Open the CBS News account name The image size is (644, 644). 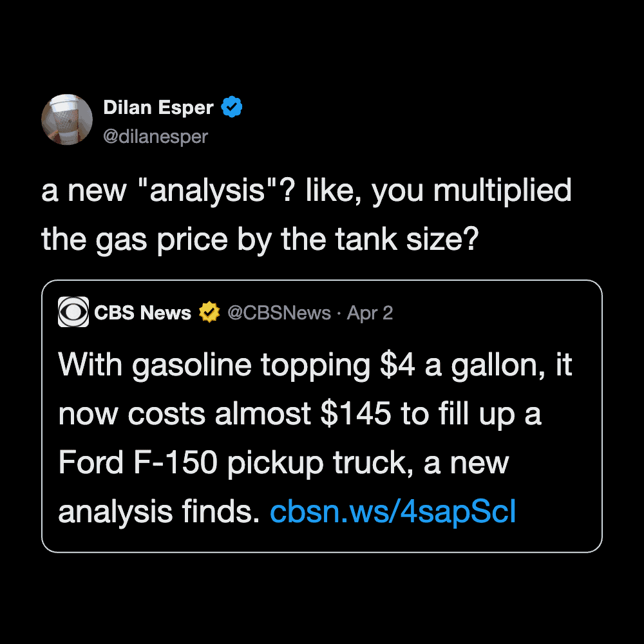pos(142,313)
